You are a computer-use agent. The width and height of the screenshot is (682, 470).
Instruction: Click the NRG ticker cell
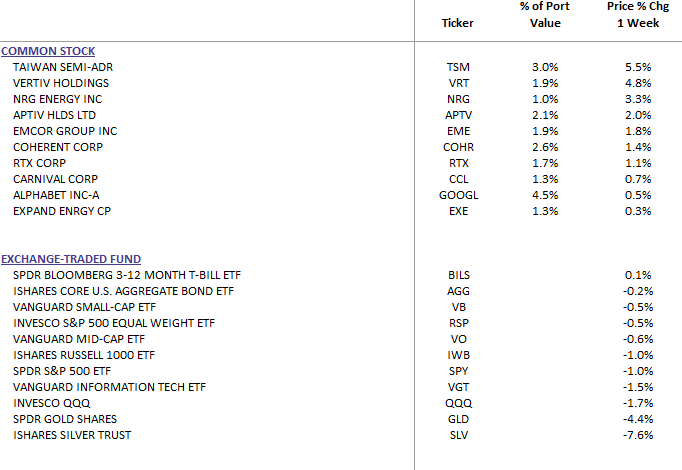(x=458, y=99)
